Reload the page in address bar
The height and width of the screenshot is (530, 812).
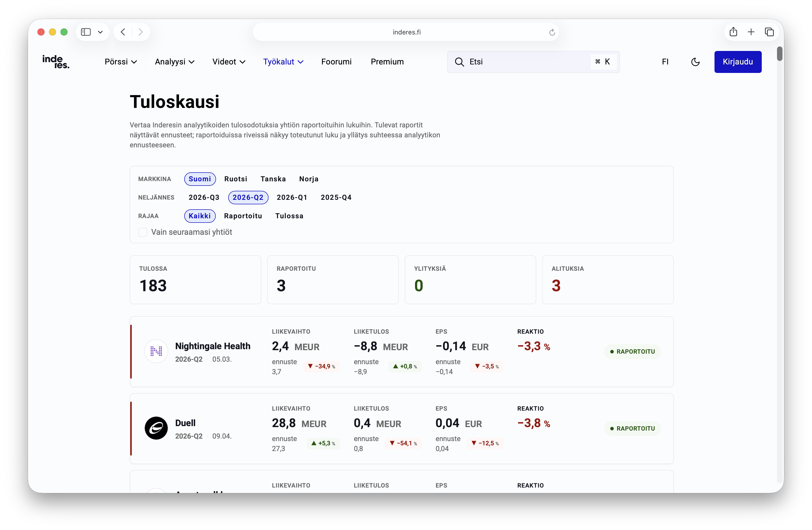(552, 32)
